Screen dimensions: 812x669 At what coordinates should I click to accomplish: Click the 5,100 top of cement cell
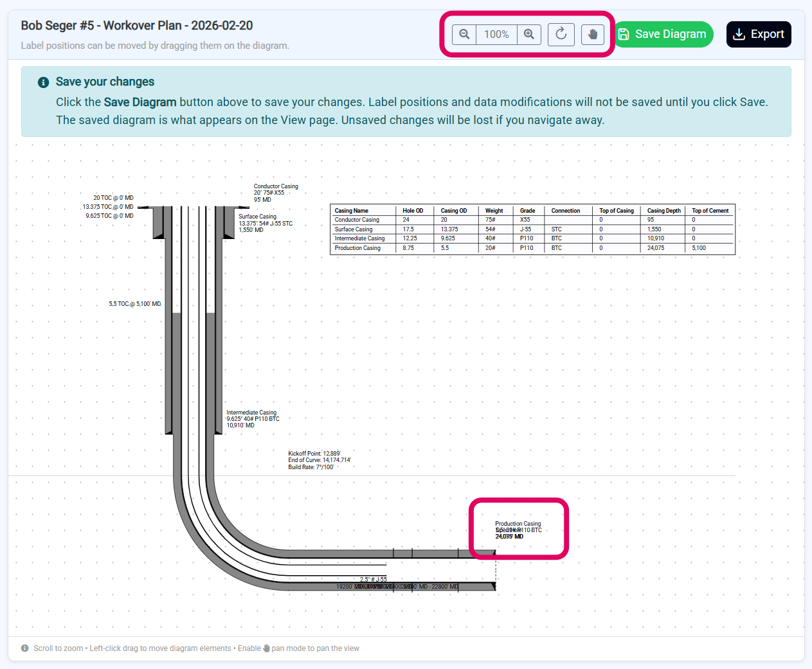tap(699, 248)
